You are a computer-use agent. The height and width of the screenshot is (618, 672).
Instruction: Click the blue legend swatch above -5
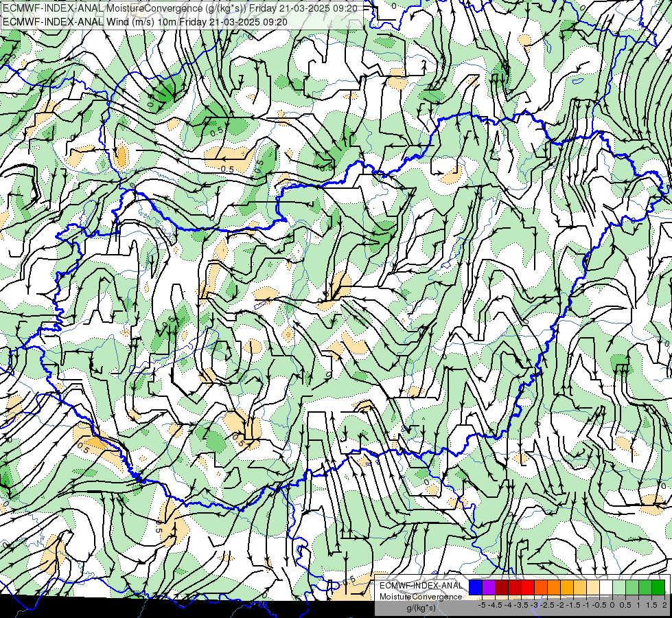coord(476,588)
